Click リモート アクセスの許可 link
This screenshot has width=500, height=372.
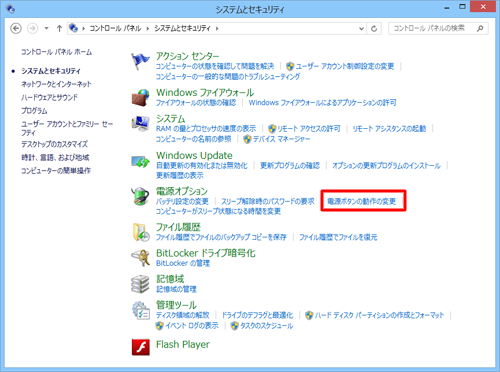click(x=309, y=129)
